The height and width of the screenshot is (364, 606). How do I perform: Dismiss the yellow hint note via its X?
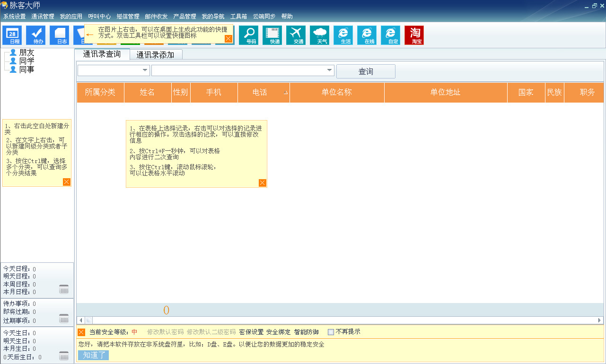click(x=262, y=183)
